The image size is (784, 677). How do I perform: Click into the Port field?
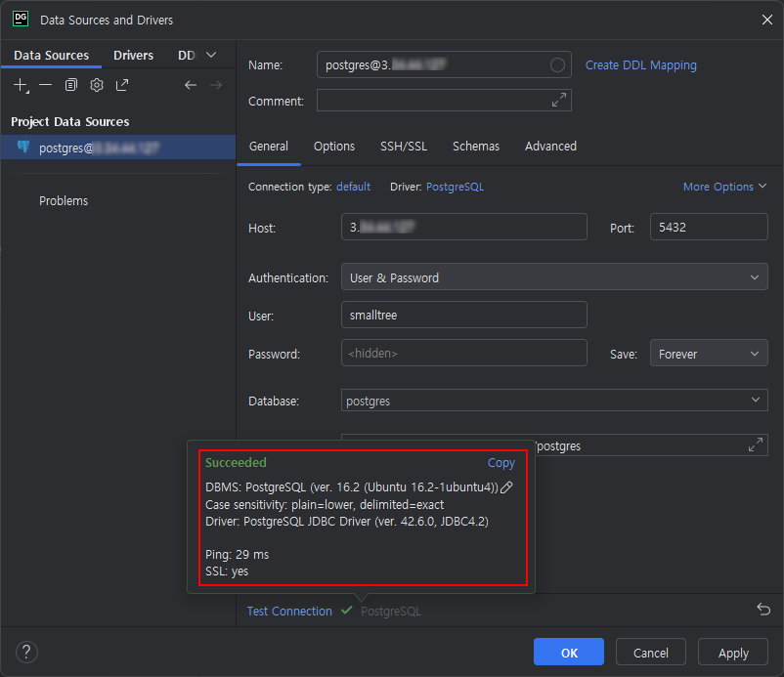pos(709,227)
